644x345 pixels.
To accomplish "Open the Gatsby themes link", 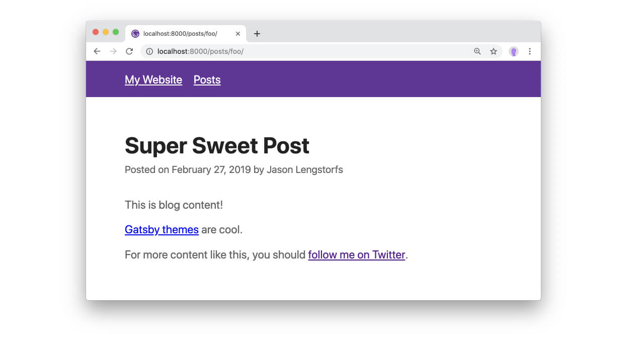I will pos(162,229).
